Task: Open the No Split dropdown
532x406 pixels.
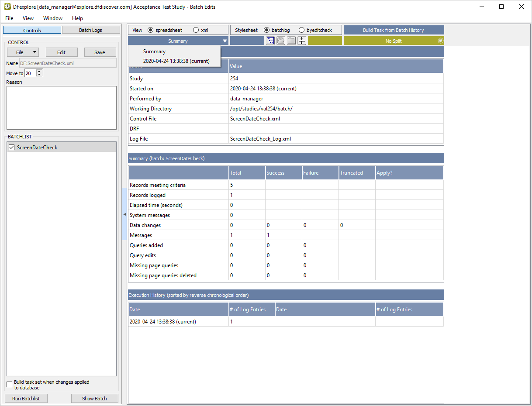Action: [393, 41]
